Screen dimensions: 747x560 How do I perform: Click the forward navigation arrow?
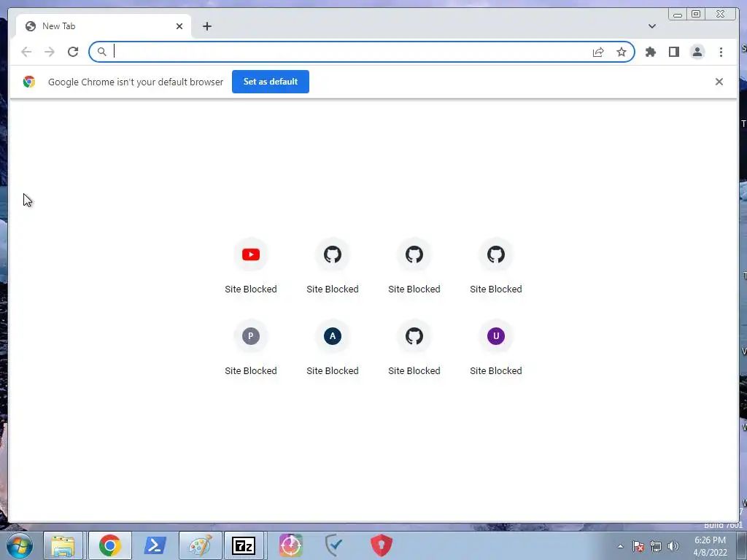click(x=50, y=52)
